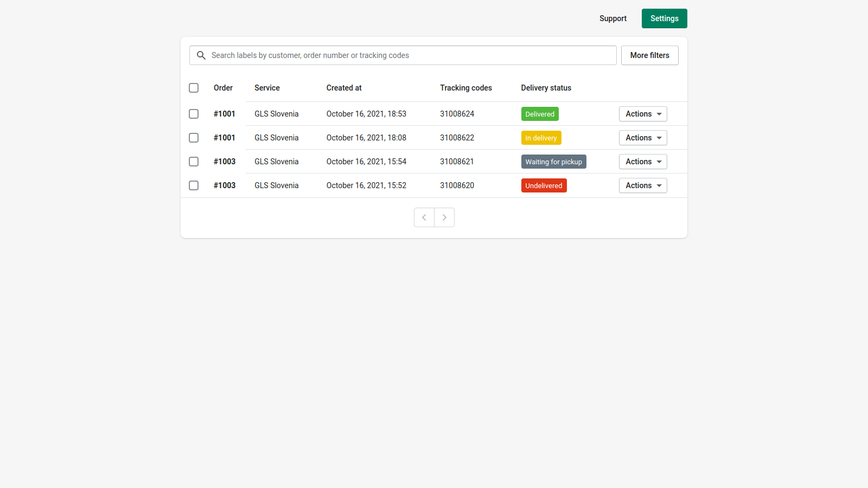
Task: Click the Undelivered status badge
Action: click(x=544, y=185)
